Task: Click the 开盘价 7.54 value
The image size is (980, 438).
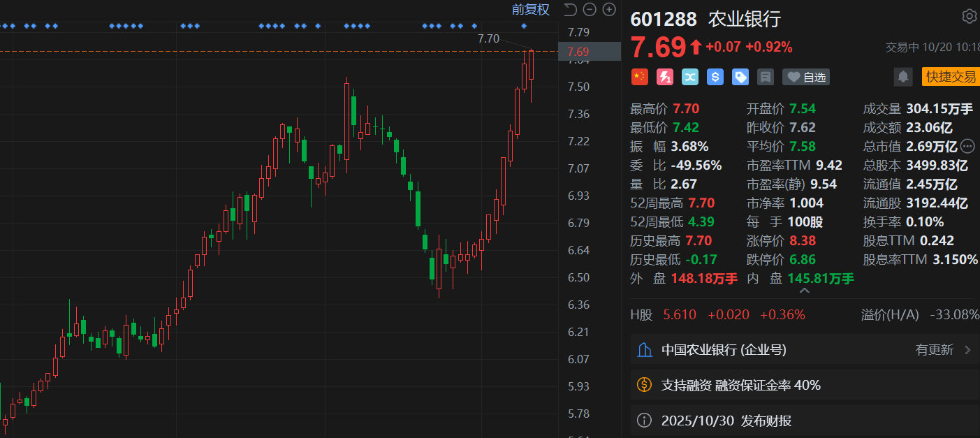Action: tap(803, 108)
